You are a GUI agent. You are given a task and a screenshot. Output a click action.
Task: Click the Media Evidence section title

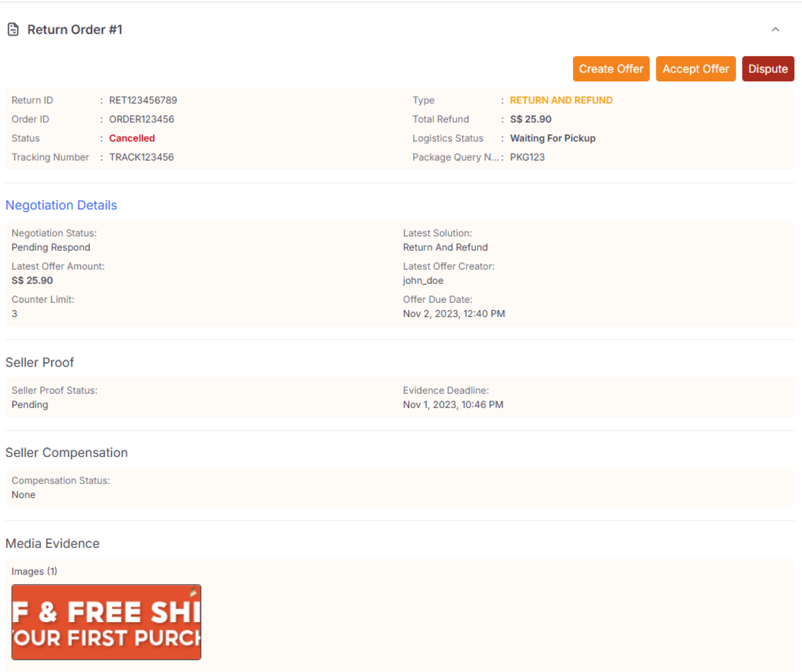pos(52,543)
